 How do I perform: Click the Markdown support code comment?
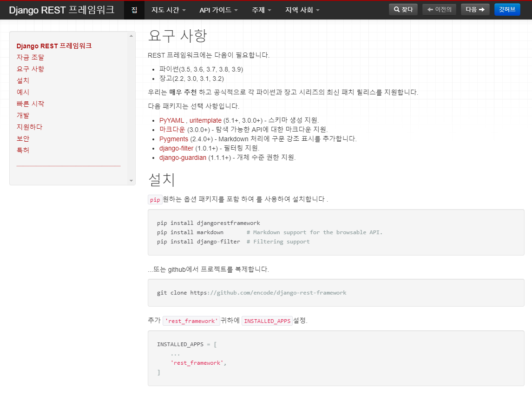click(315, 232)
